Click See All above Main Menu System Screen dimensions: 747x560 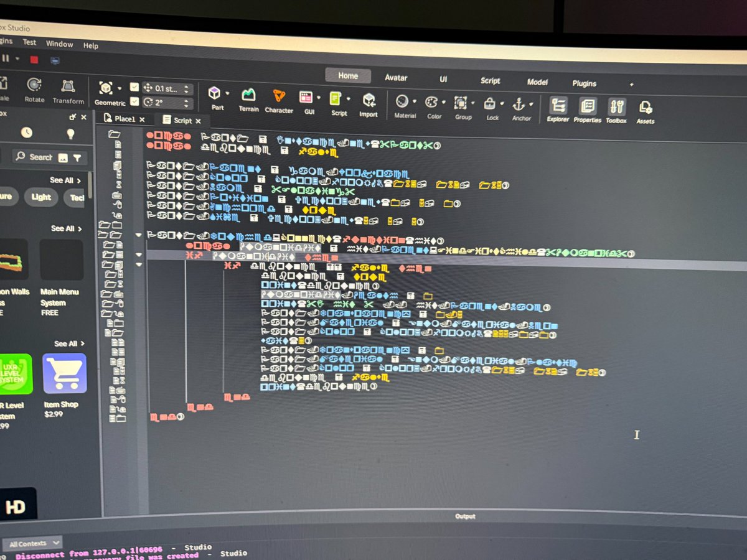click(x=67, y=228)
